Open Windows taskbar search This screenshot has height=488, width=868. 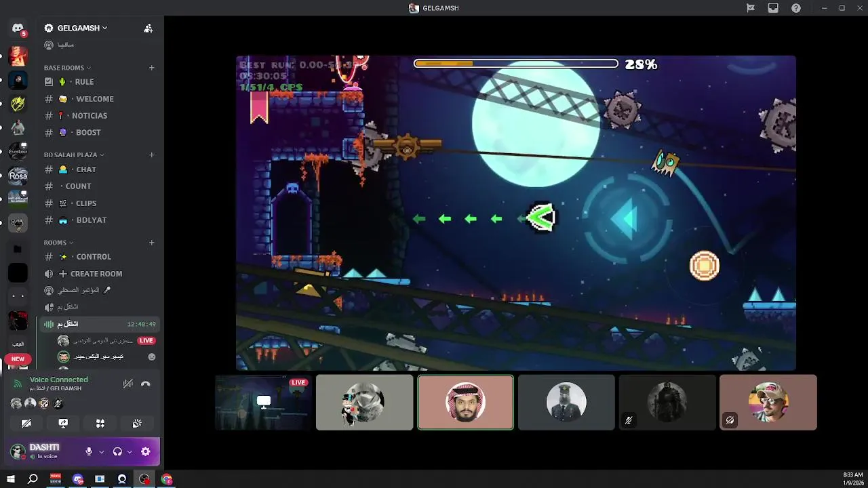point(33,479)
